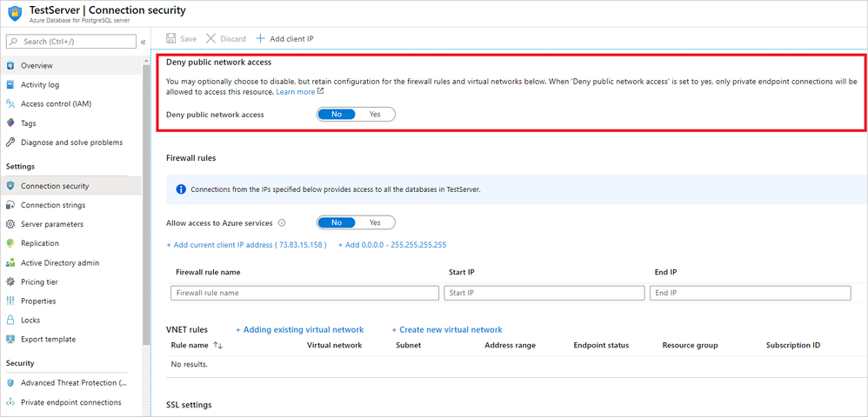Focus the Search (Ctrl+/) box
Image resolution: width=868 pixels, height=417 pixels.
coord(70,42)
